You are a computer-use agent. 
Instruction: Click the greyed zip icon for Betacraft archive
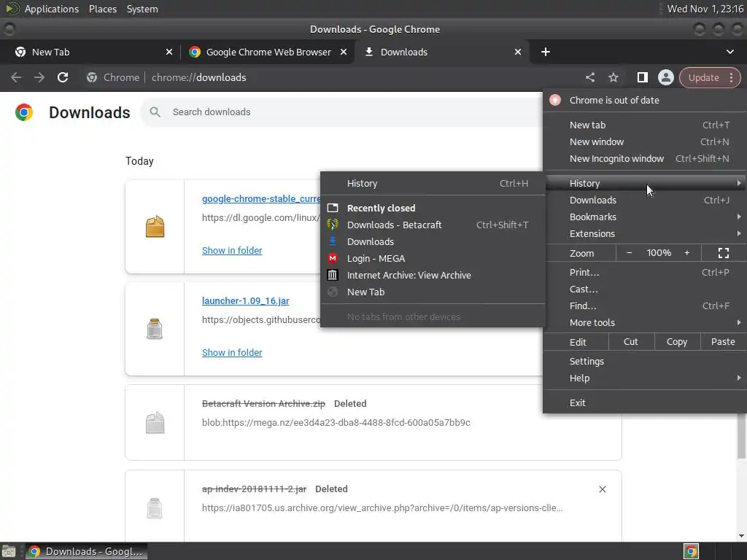(155, 423)
